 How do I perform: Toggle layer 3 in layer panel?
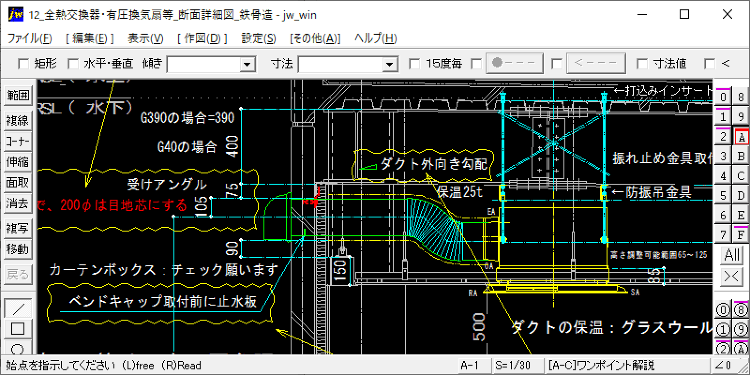click(724, 156)
